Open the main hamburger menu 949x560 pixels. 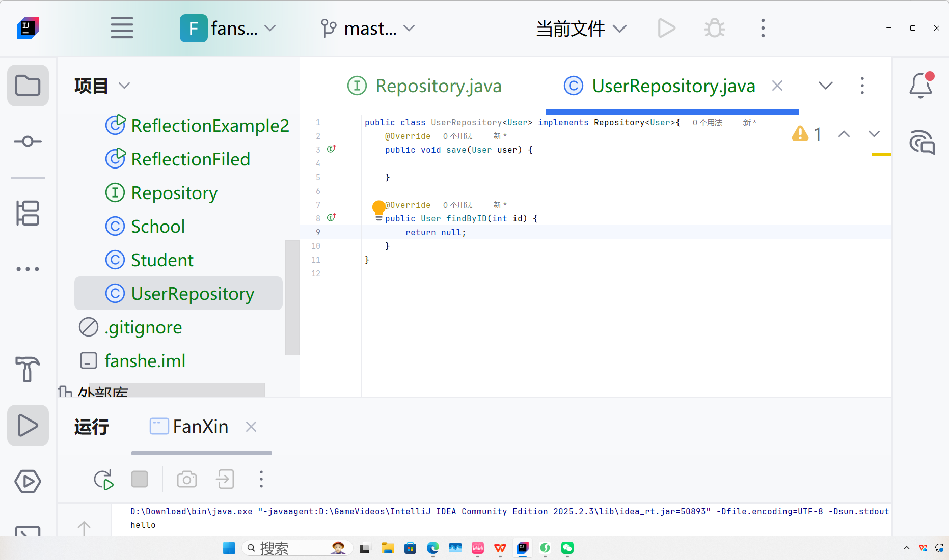tap(121, 28)
